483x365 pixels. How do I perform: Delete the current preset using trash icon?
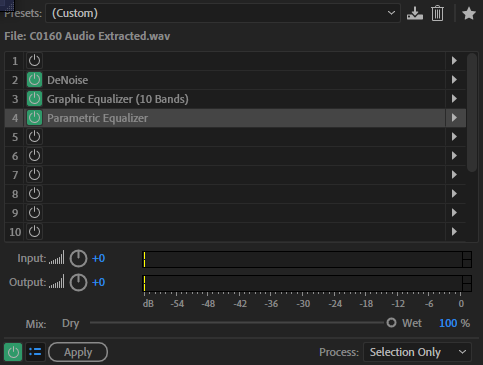437,14
